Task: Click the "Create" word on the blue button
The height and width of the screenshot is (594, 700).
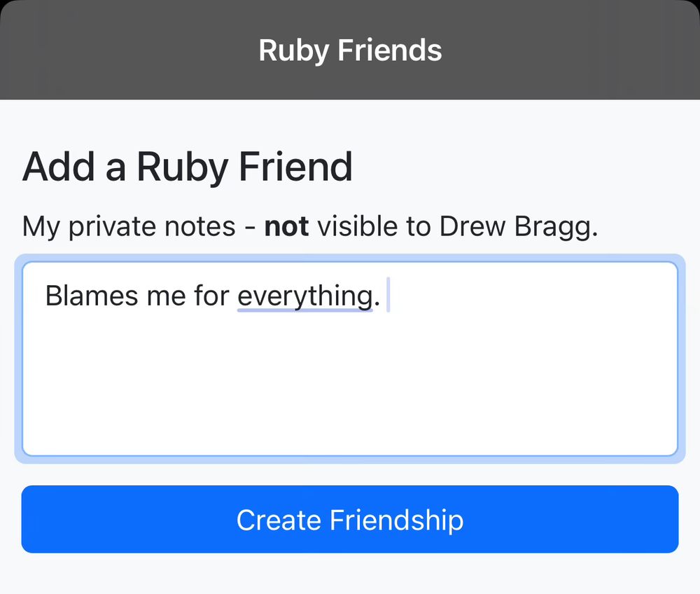Action: coord(279,520)
